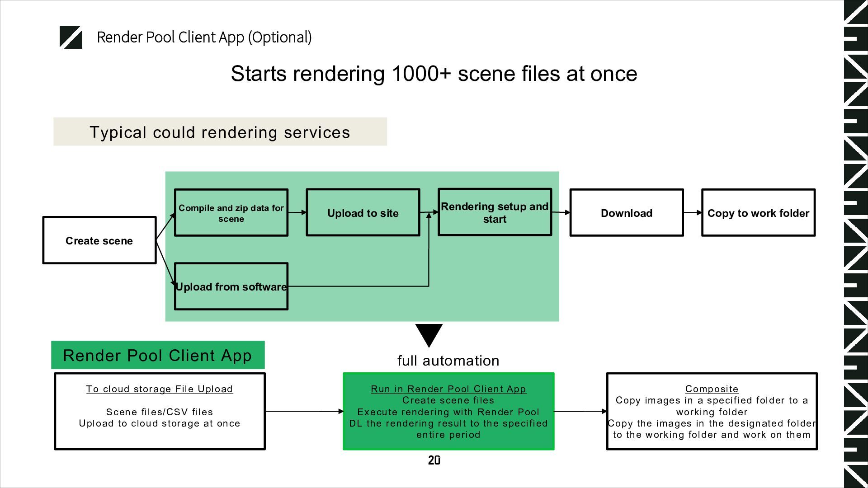Click the Compile and zip data box

click(x=231, y=213)
